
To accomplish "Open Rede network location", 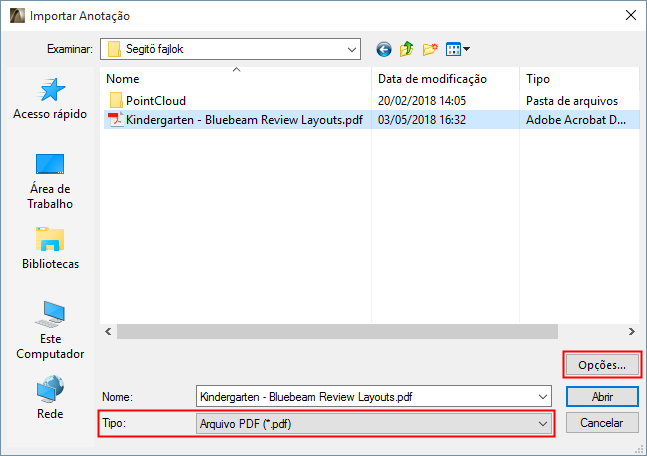I will pos(50,397).
